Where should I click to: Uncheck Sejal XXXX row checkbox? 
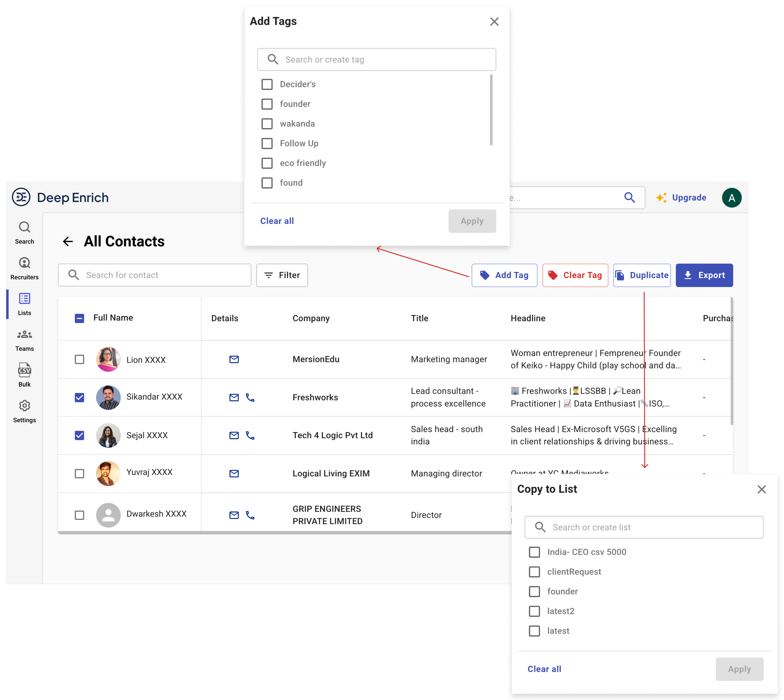click(x=79, y=435)
